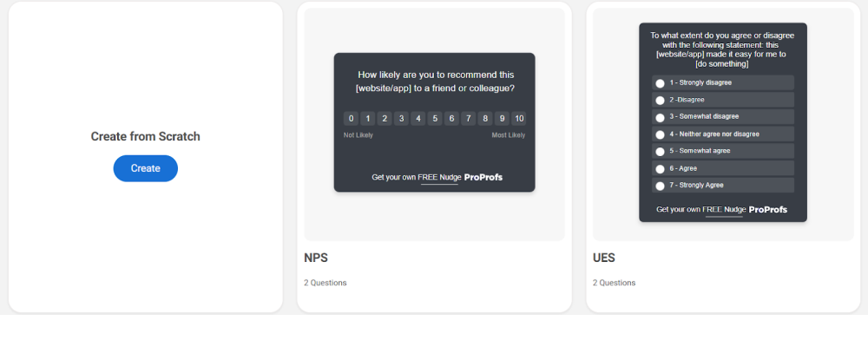Pick rating 7 on the NPS scale
The width and height of the screenshot is (868, 347).
(469, 119)
